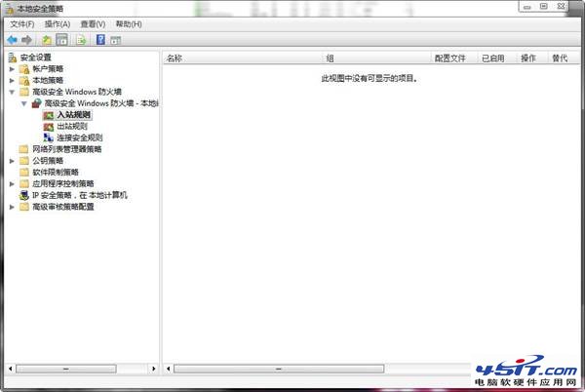Click the 软件限制策略 folder icon
This screenshot has width=585, height=392.
point(24,173)
